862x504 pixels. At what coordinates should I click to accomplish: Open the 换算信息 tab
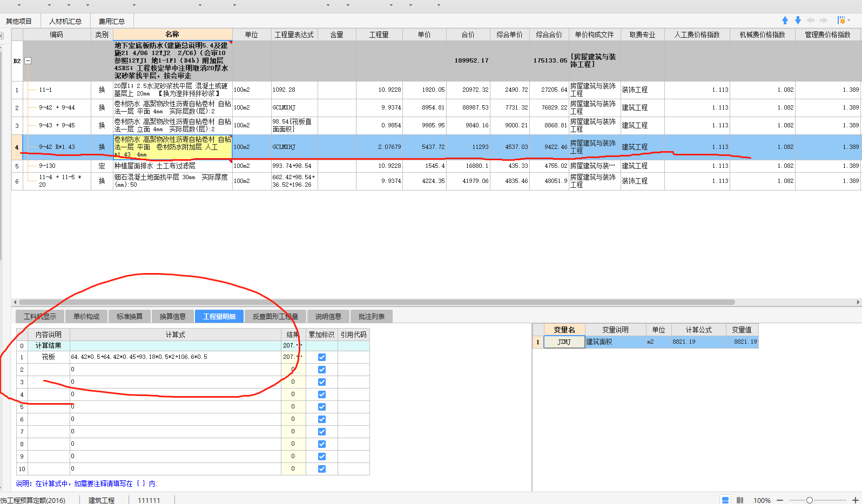pyautogui.click(x=173, y=316)
